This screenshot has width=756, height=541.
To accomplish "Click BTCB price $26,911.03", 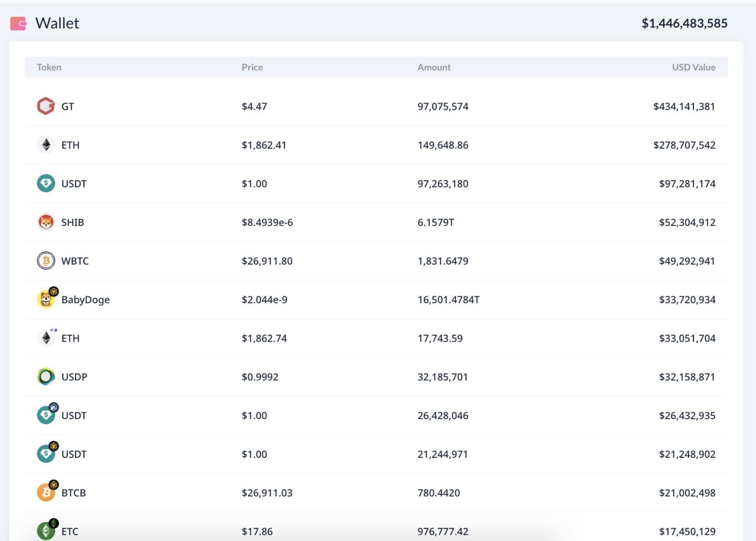I will [267, 493].
